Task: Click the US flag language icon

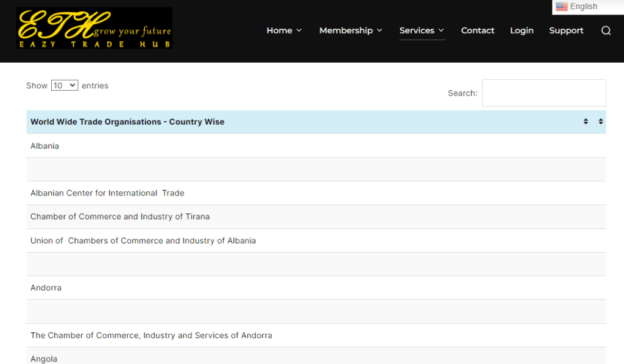Action: 561,7
